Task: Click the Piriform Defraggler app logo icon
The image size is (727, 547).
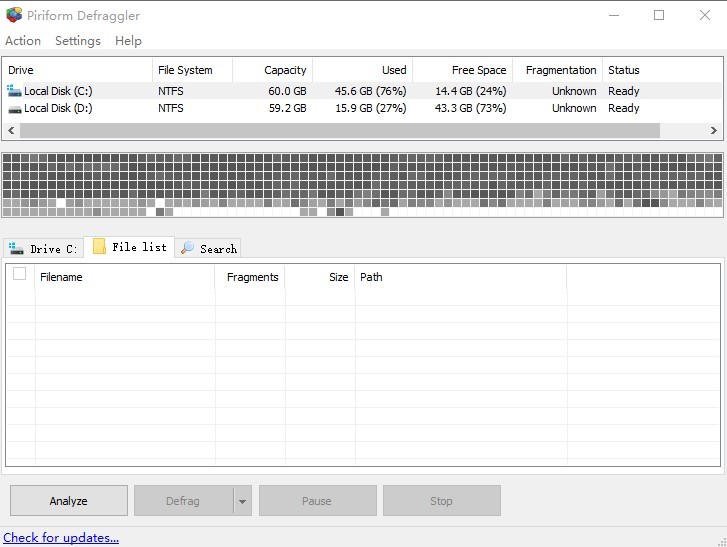Action: (14, 15)
